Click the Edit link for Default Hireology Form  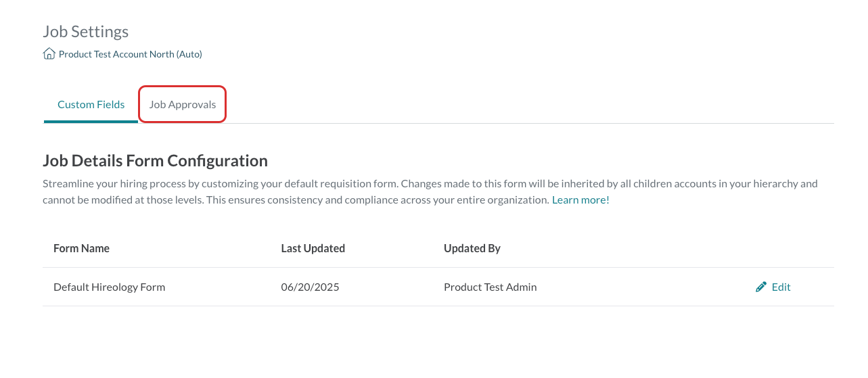point(773,287)
